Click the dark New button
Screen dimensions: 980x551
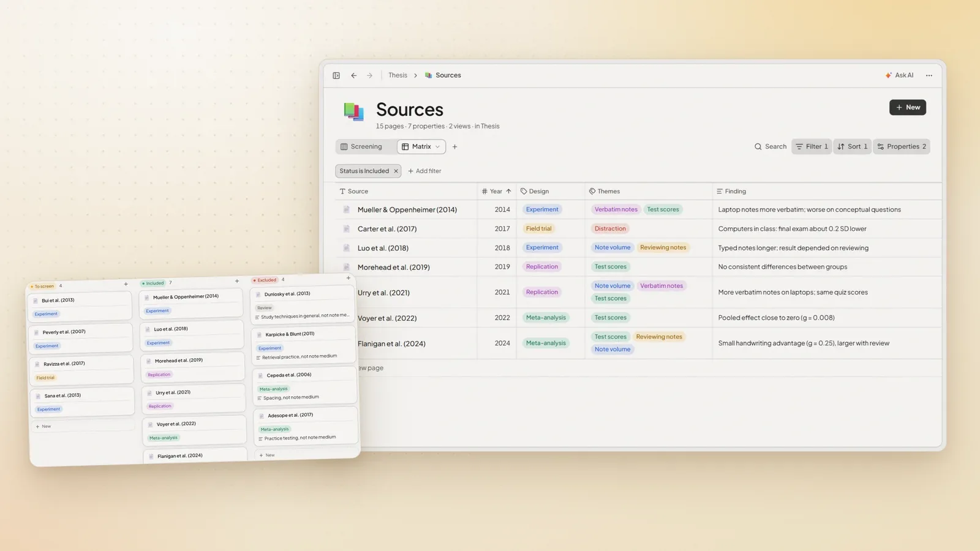[908, 107]
